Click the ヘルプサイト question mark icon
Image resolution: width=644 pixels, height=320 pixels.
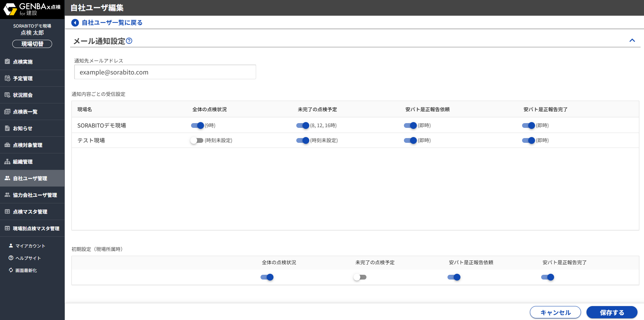pyautogui.click(x=11, y=258)
